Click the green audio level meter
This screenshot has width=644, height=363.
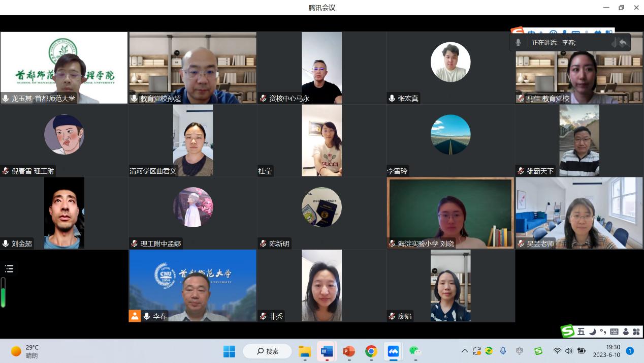(3, 292)
